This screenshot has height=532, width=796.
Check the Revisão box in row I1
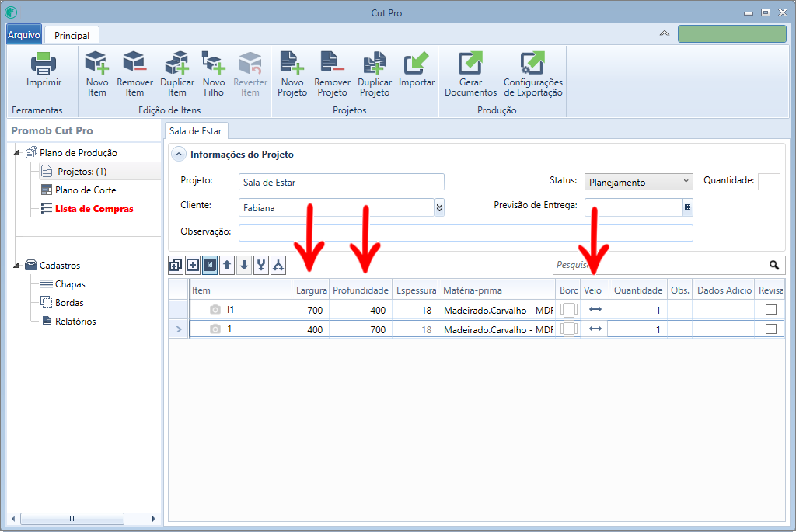coord(770,309)
